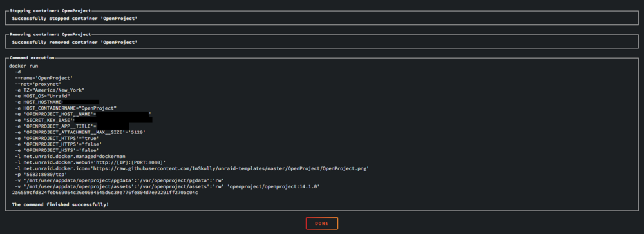
Task: Click the --net='proxynet' argument line
Action: (38, 84)
